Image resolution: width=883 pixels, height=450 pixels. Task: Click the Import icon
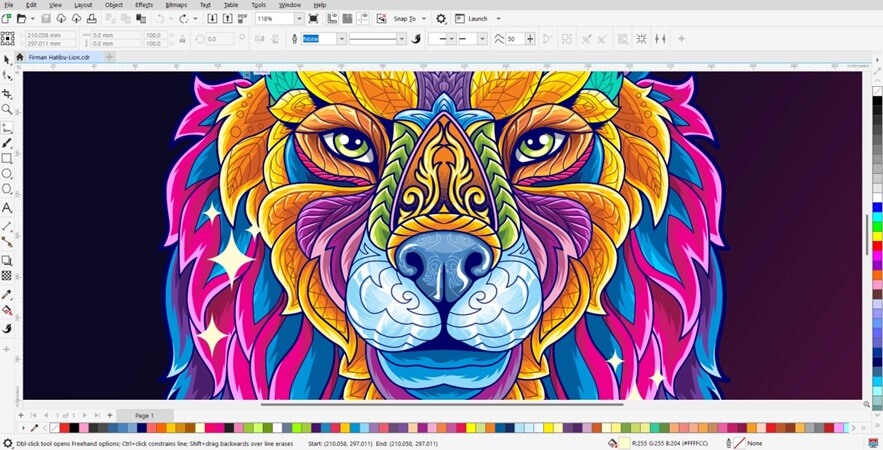point(212,19)
